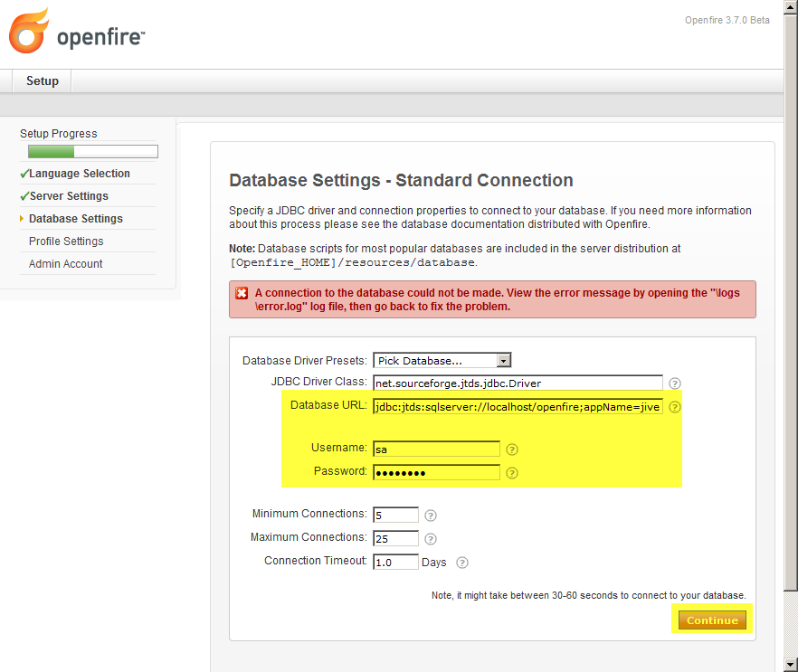Focus the Username field
The image size is (798, 672).
pos(436,450)
